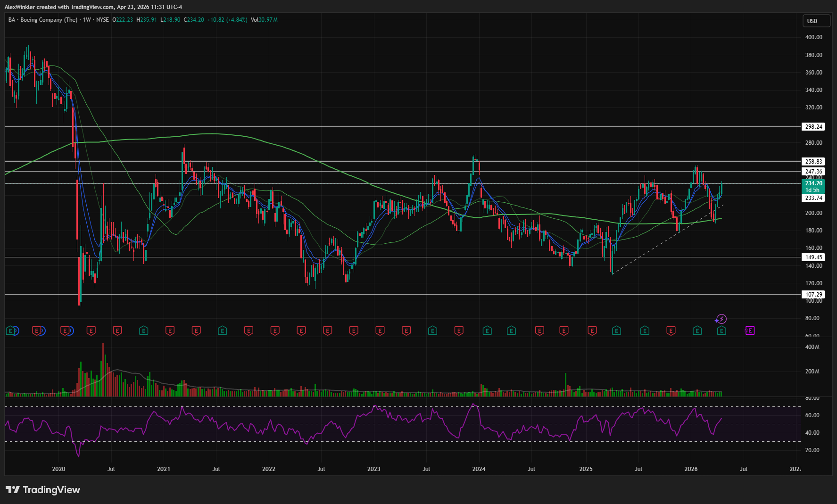Select green earnings marker just after 2024

pyautogui.click(x=487, y=331)
